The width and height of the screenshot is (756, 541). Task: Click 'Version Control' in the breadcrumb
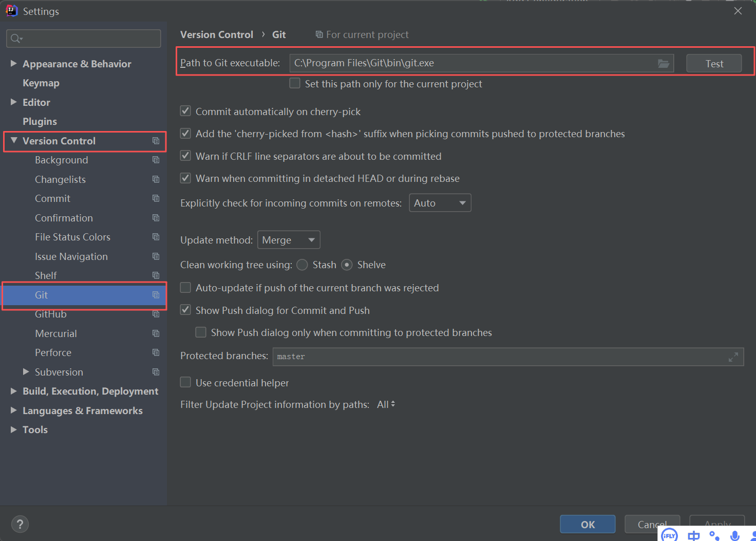click(x=217, y=34)
